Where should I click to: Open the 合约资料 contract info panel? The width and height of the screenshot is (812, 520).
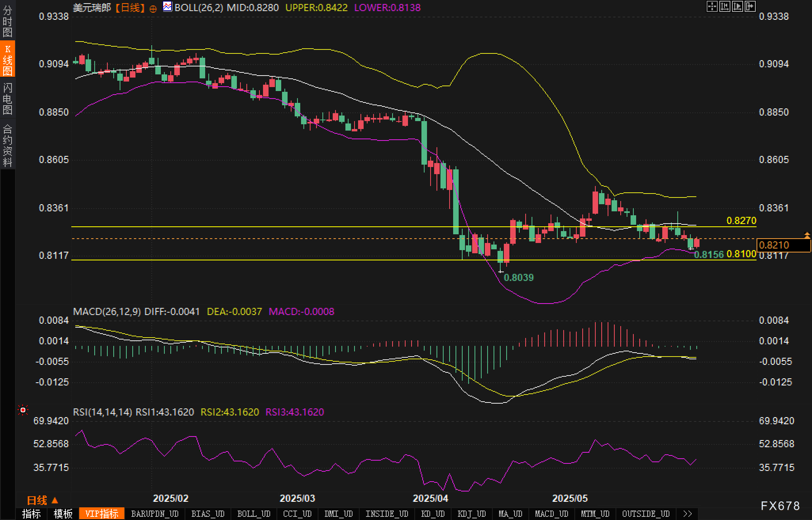pos(8,145)
